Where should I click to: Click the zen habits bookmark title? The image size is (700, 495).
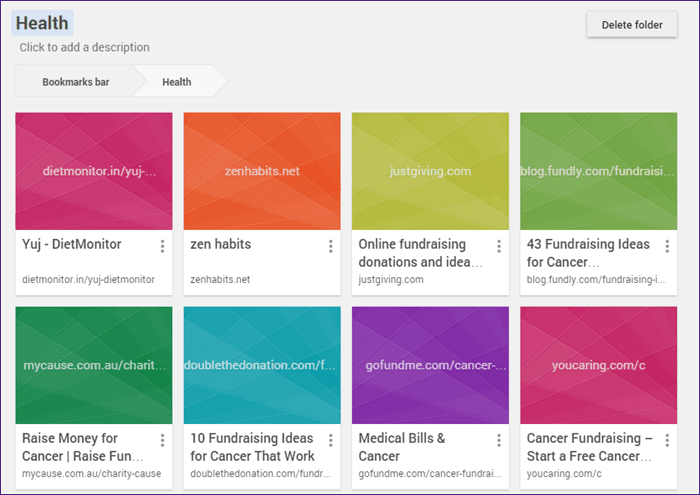coord(221,244)
